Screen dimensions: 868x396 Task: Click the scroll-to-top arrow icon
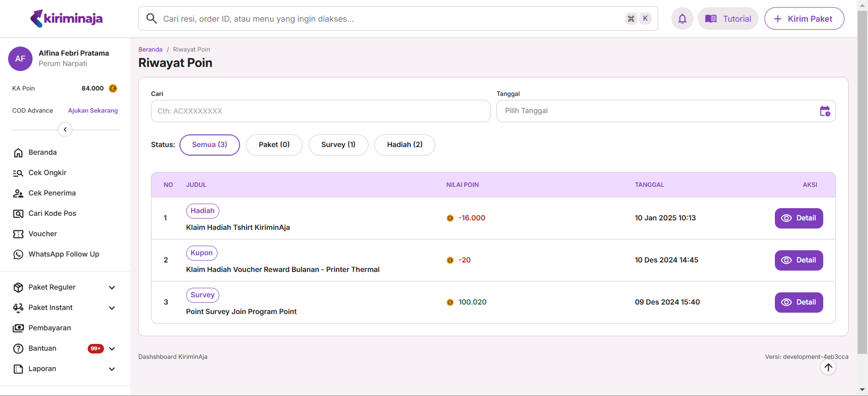(x=828, y=367)
